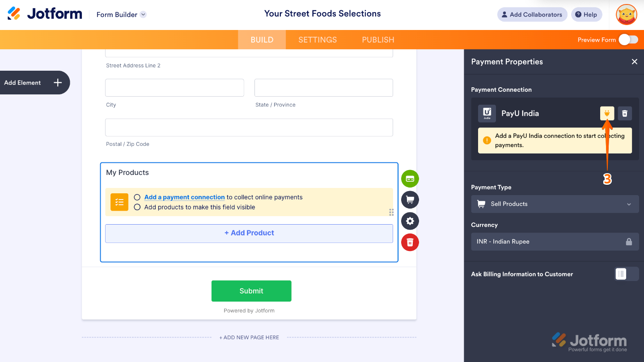
Task: Click the Add a payment connection link
Action: point(184,197)
